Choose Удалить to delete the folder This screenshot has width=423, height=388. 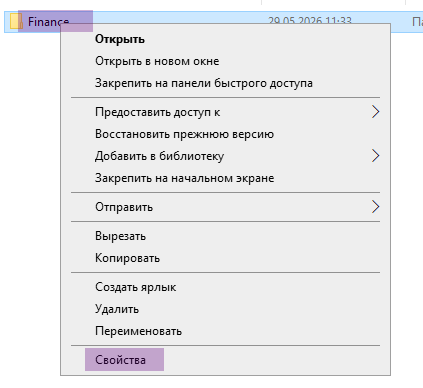[x=117, y=309]
